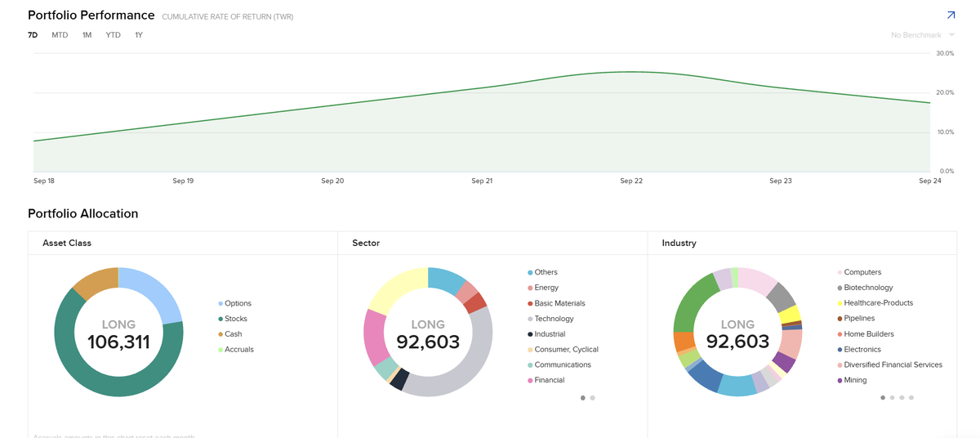Click the Biotechnology legend entry
The image size is (980, 438).
[865, 288]
